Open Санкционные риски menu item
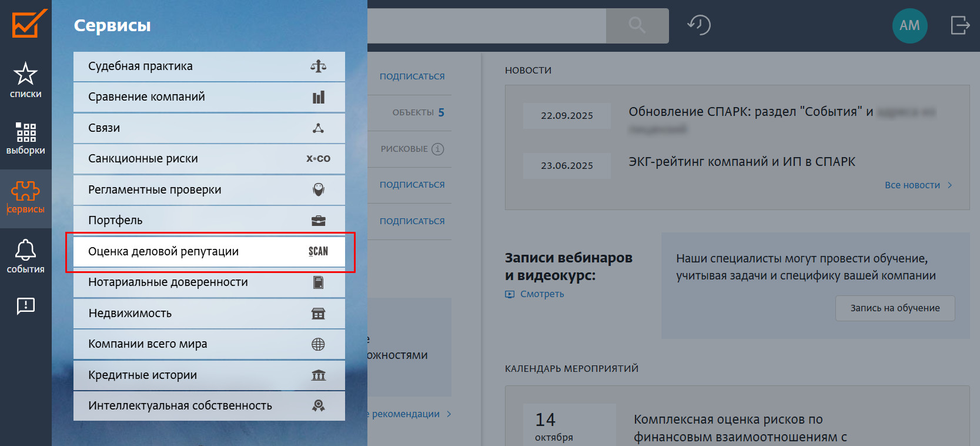This screenshot has width=980, height=446. click(x=209, y=159)
